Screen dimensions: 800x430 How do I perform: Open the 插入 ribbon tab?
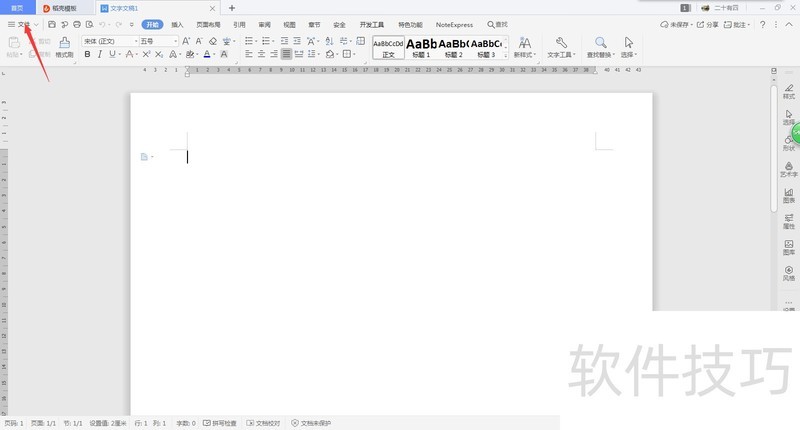point(177,24)
